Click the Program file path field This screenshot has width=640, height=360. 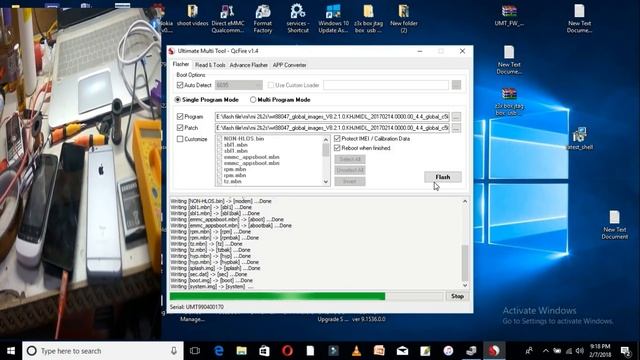[332, 117]
